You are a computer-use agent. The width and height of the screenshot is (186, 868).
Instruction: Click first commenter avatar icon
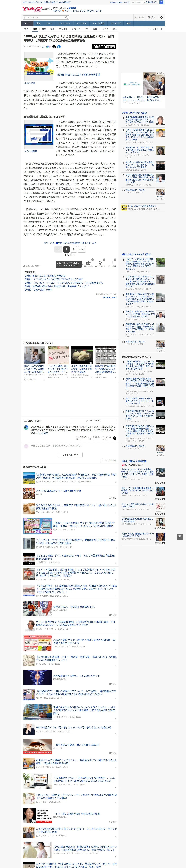26,428
